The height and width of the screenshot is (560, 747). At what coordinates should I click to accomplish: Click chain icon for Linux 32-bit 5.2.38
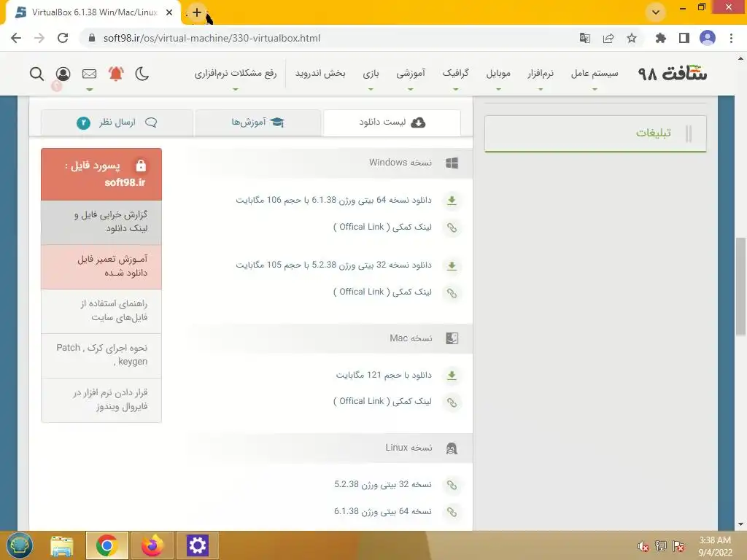(452, 485)
